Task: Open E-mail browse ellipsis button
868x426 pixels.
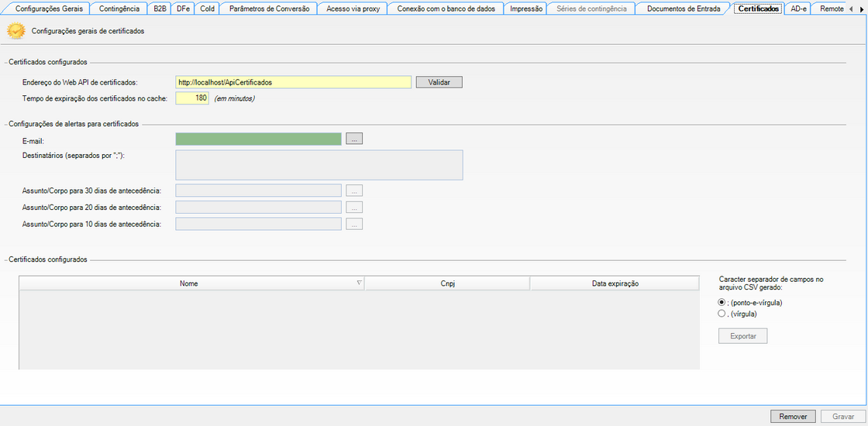Action: click(354, 139)
